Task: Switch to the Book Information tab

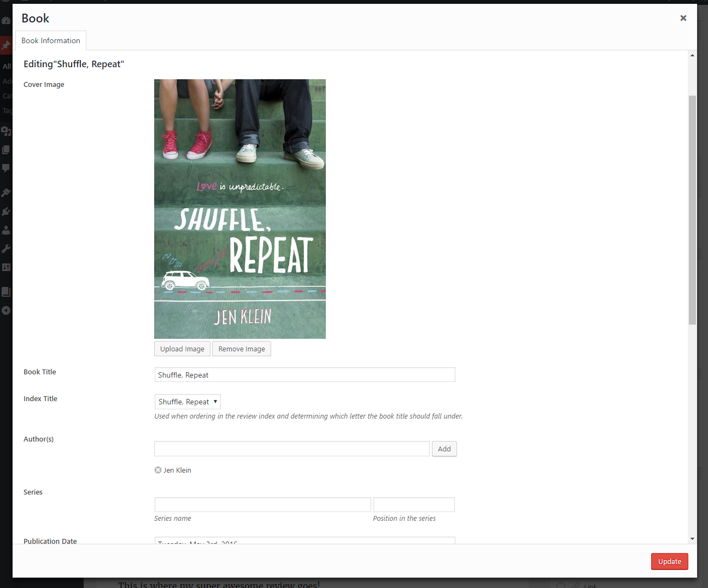Action: (x=51, y=41)
